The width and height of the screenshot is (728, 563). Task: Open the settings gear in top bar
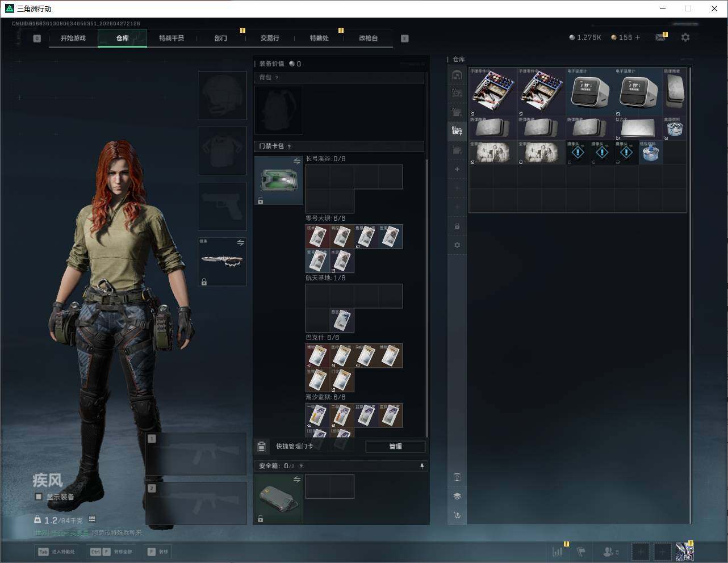685,37
